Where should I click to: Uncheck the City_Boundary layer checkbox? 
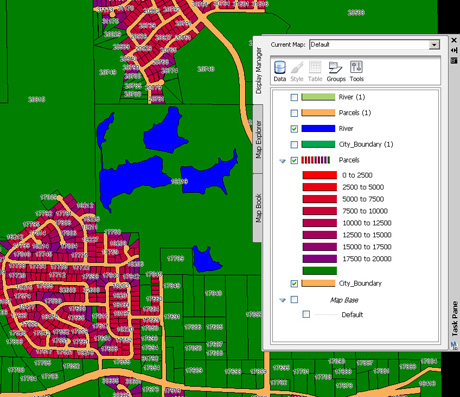click(294, 283)
